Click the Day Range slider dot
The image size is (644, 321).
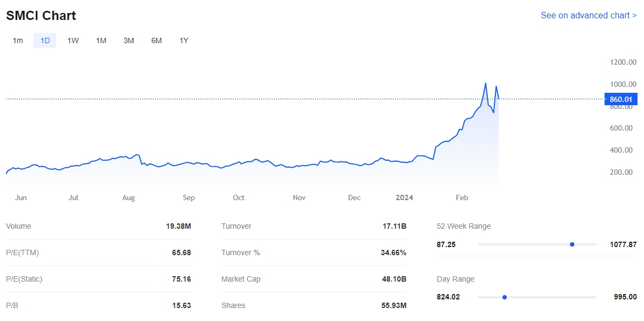coord(504,297)
